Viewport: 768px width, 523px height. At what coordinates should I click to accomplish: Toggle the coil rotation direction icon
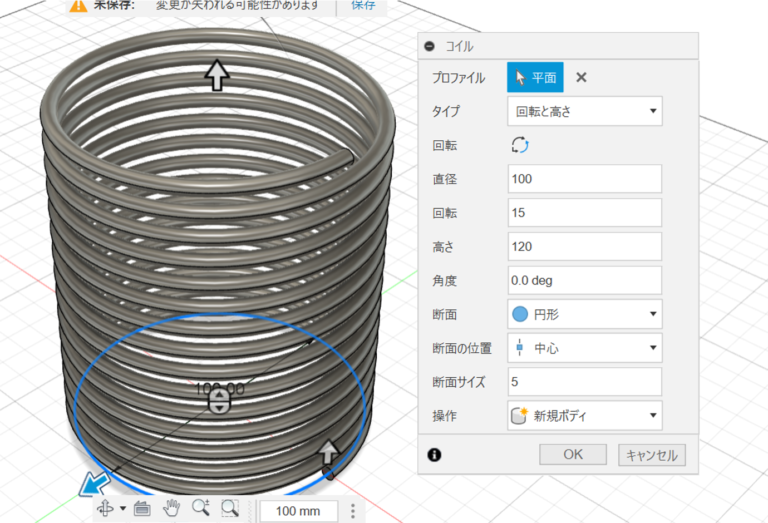[x=520, y=145]
